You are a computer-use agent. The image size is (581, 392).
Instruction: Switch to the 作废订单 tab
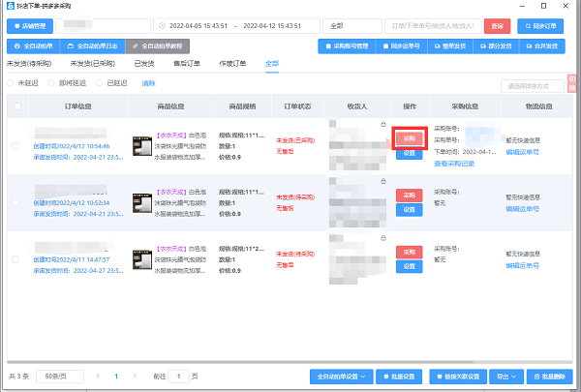pos(232,63)
